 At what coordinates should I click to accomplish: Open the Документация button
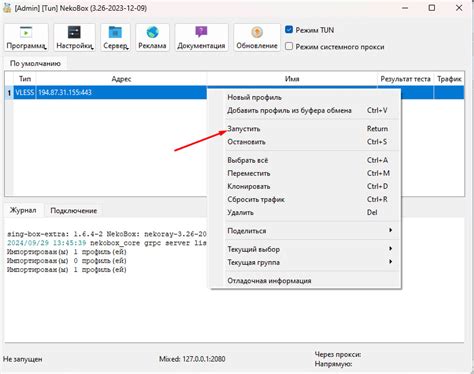pos(201,37)
